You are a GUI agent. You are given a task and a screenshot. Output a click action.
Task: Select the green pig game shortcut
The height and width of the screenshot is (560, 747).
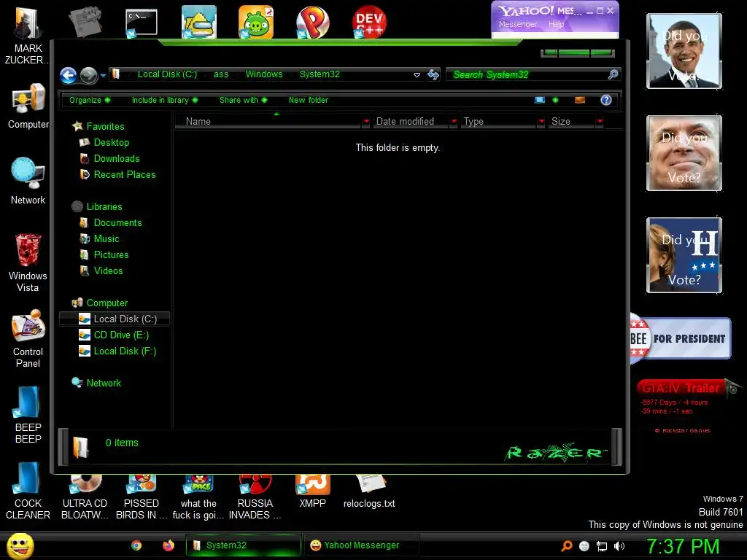pyautogui.click(x=256, y=22)
